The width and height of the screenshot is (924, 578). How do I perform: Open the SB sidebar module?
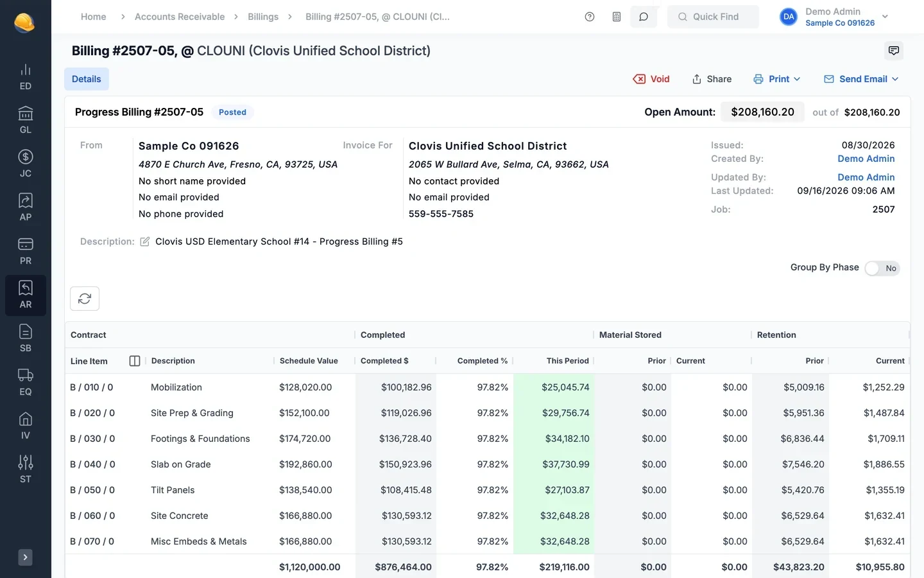pos(26,339)
